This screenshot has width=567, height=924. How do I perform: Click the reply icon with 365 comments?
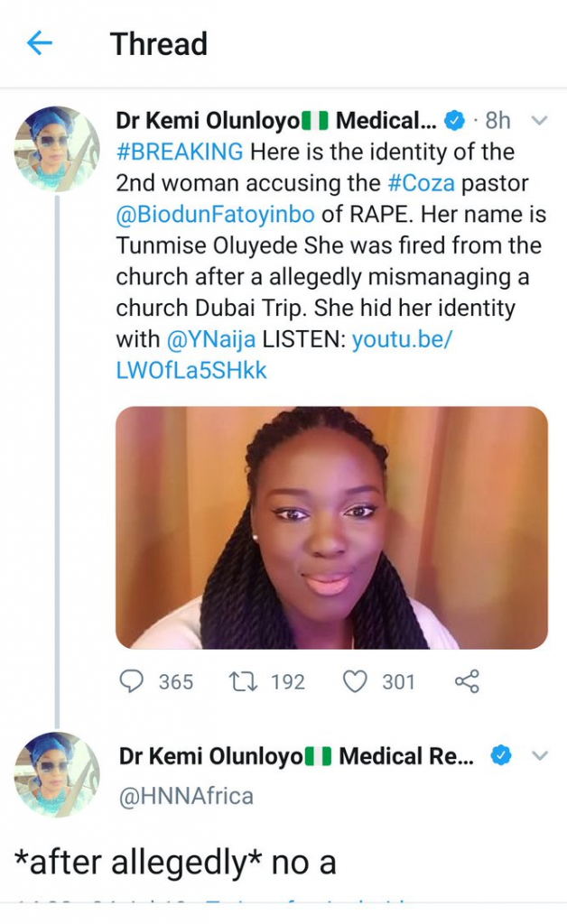pos(132,681)
